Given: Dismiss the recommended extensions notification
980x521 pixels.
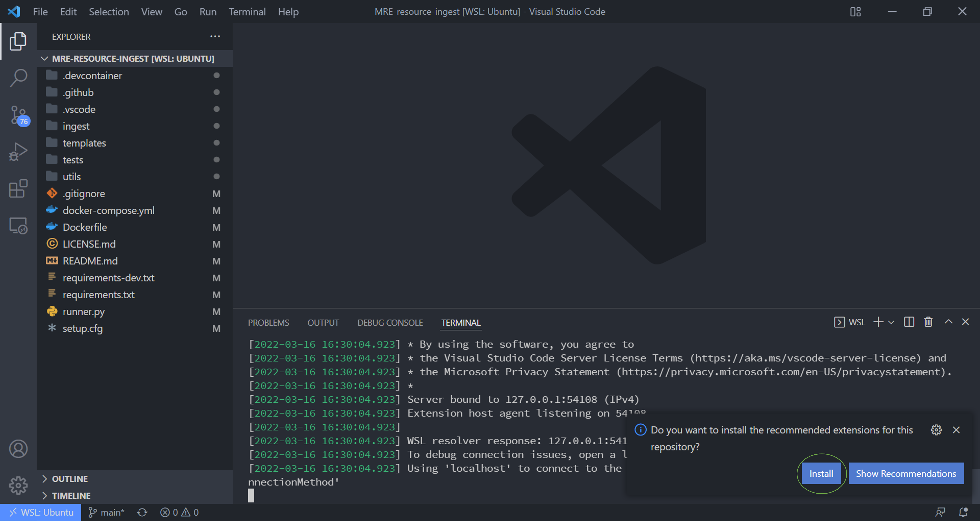Looking at the screenshot, I should [956, 430].
